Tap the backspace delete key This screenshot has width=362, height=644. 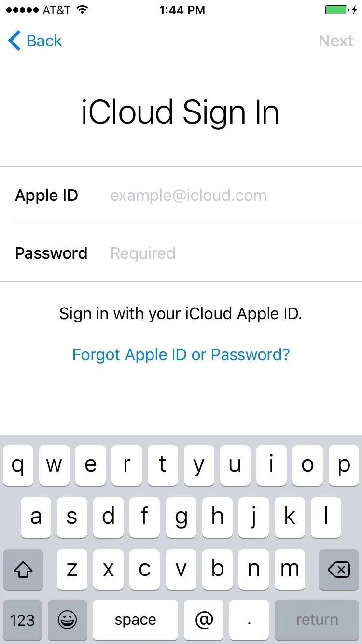(339, 570)
